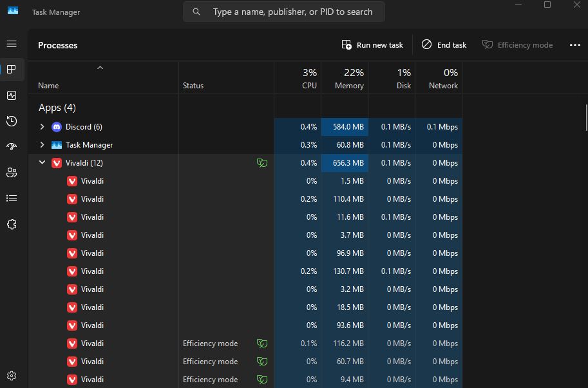The height and width of the screenshot is (388, 588).
Task: Click the Vivaldi group app icon
Action: 57,163
